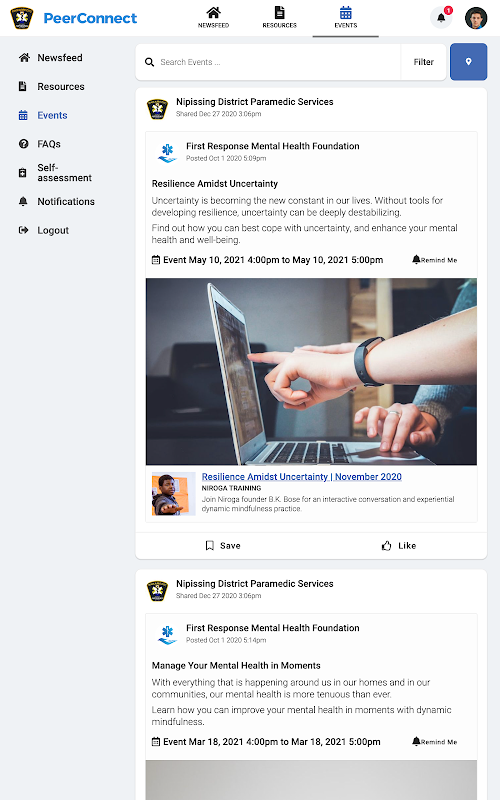
Task: Toggle Remind Me for Resilience Amidst Uncertainty
Action: click(435, 260)
